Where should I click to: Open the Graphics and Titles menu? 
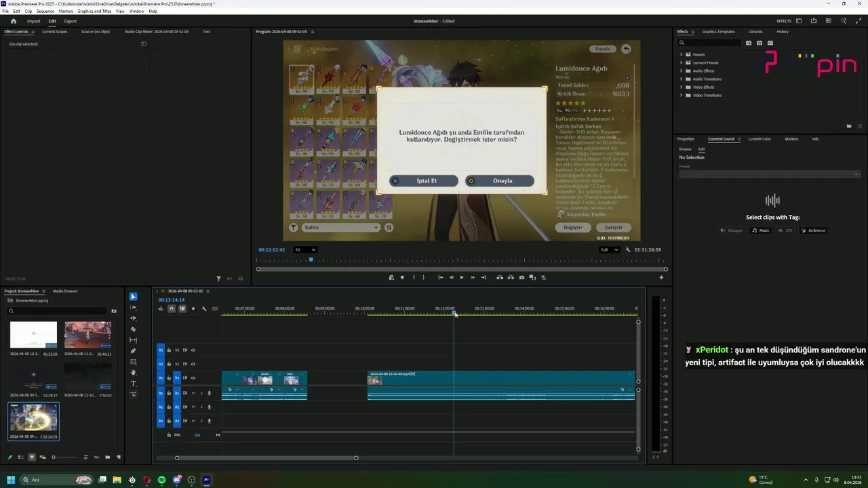pyautogui.click(x=94, y=11)
